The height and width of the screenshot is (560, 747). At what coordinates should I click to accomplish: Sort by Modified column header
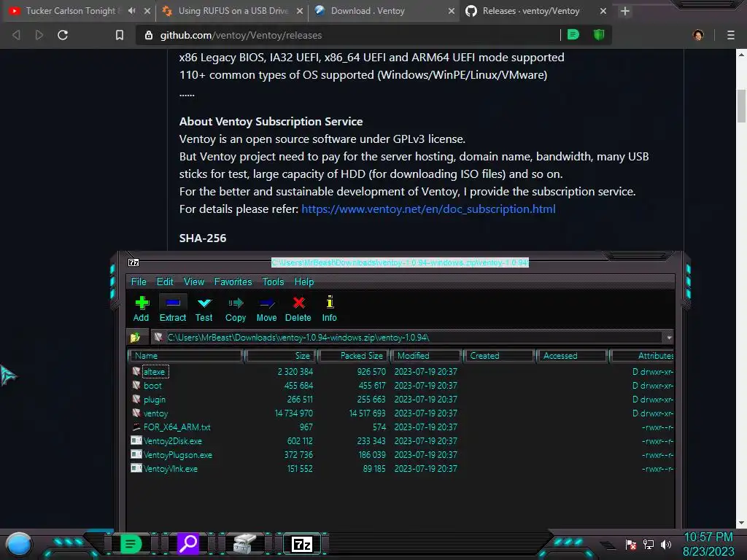click(426, 356)
